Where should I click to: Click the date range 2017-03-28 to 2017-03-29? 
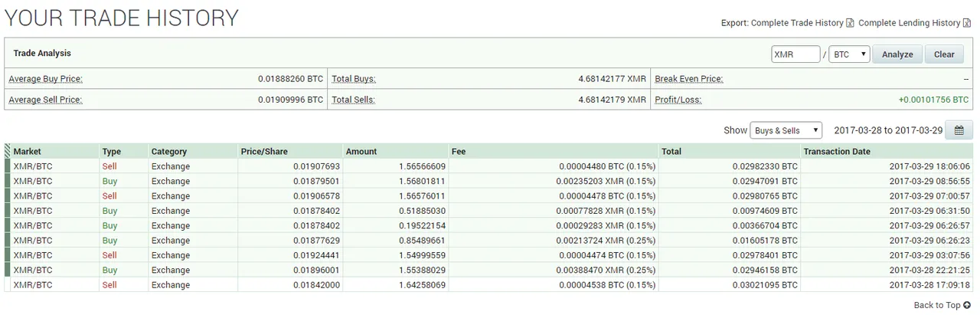tap(888, 130)
